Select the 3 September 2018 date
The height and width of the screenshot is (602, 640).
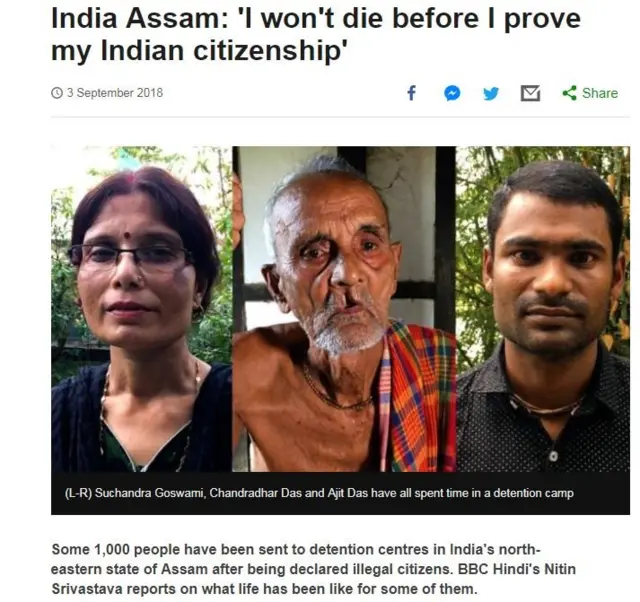pyautogui.click(x=115, y=93)
